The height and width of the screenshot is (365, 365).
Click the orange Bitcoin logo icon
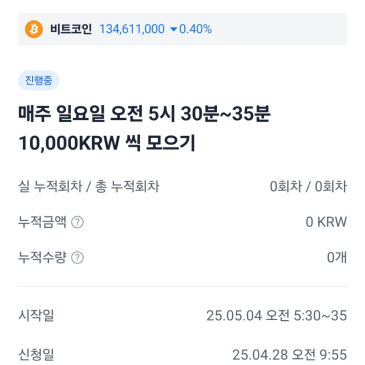coord(34,29)
